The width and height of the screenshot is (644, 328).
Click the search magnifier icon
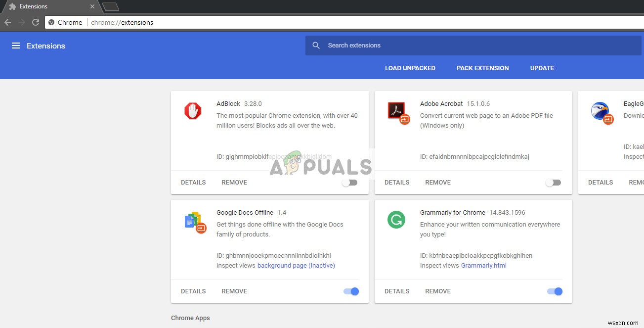(x=316, y=46)
